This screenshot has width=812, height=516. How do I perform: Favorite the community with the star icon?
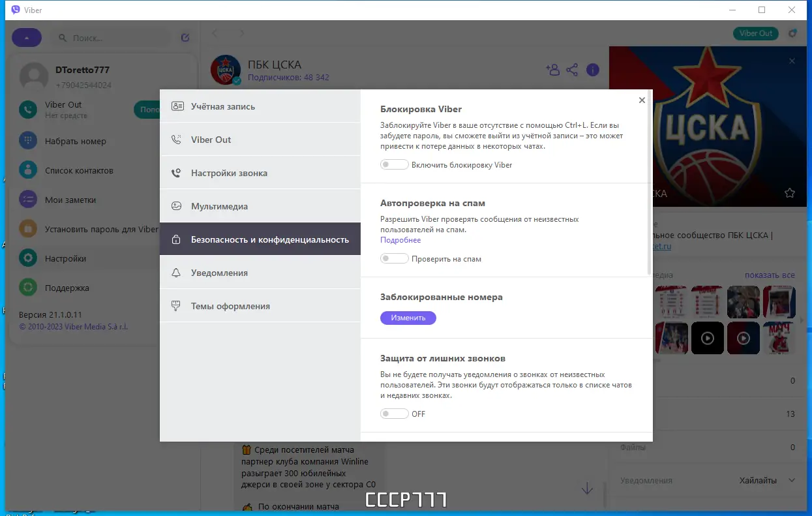click(790, 193)
